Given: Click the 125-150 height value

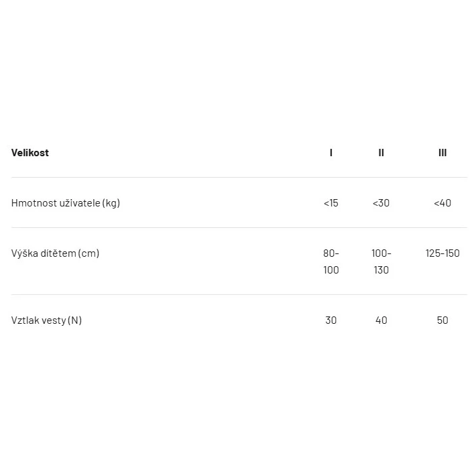Looking at the screenshot, I should click(442, 253).
